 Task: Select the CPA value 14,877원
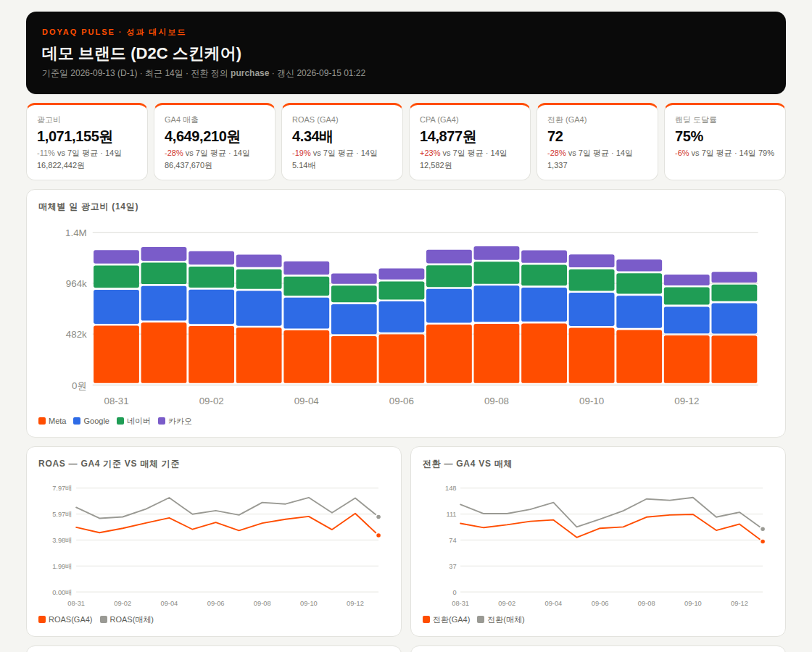point(447,137)
